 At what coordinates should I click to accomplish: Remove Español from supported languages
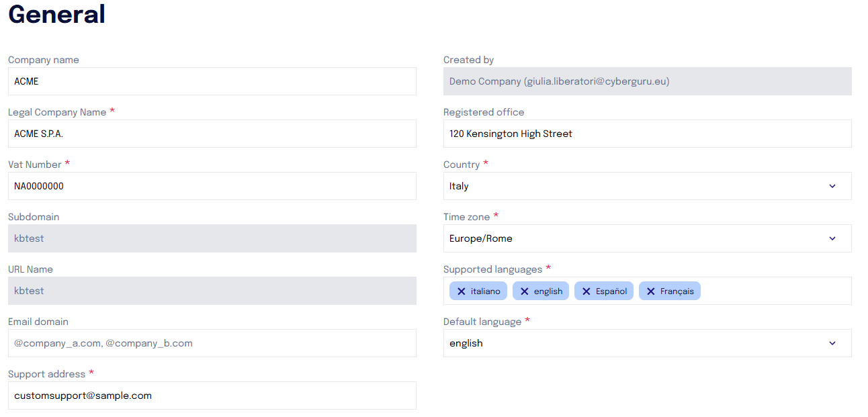point(585,290)
